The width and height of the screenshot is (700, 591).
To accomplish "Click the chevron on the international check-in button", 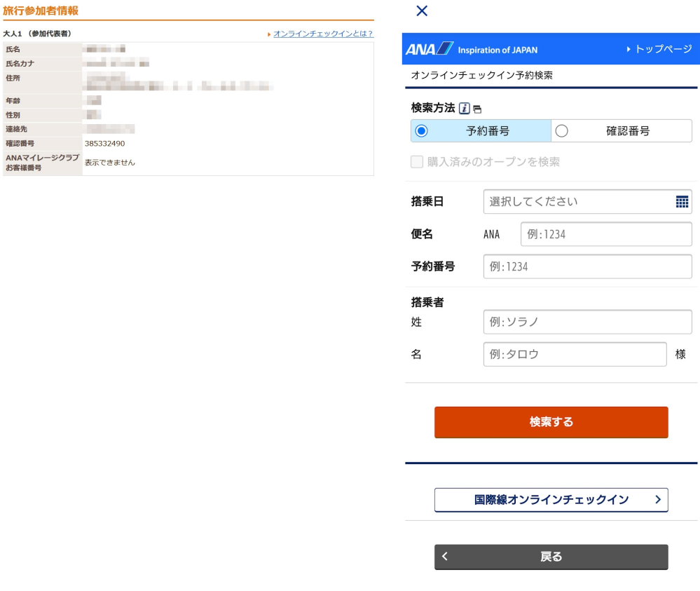I will pyautogui.click(x=659, y=500).
